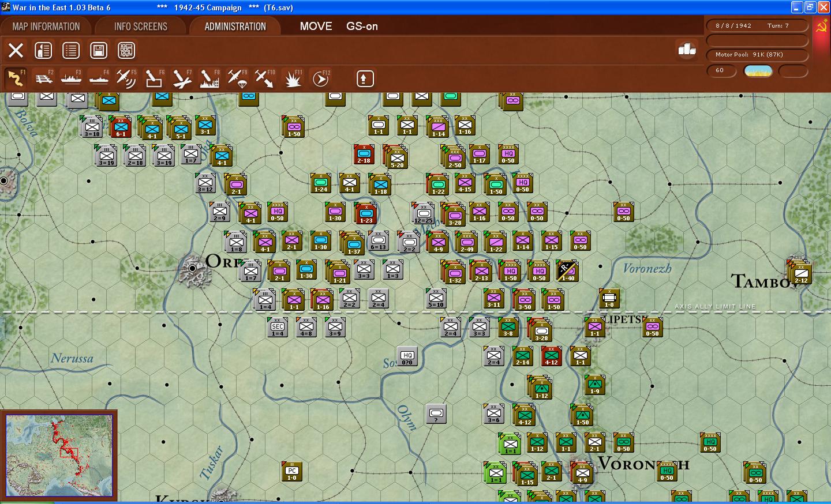Viewport: 831px width, 504px height.
Task: Click the weather sky indicator
Action: pyautogui.click(x=758, y=71)
